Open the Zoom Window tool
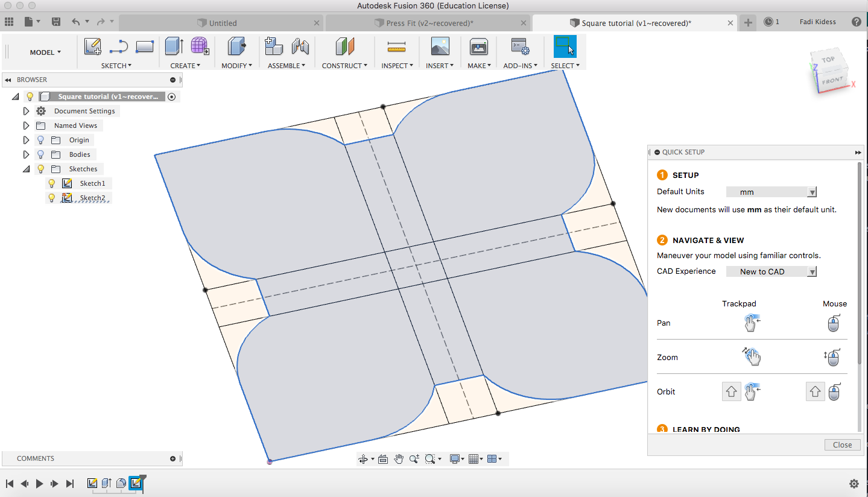 429,458
